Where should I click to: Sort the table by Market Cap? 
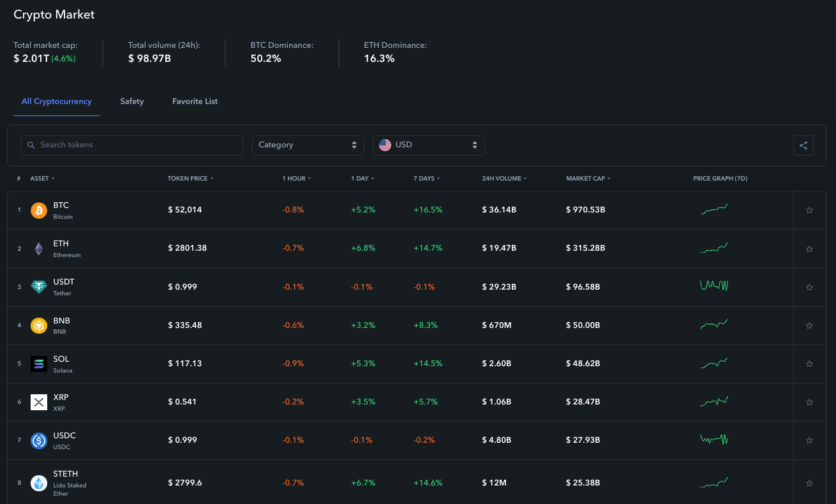click(587, 178)
